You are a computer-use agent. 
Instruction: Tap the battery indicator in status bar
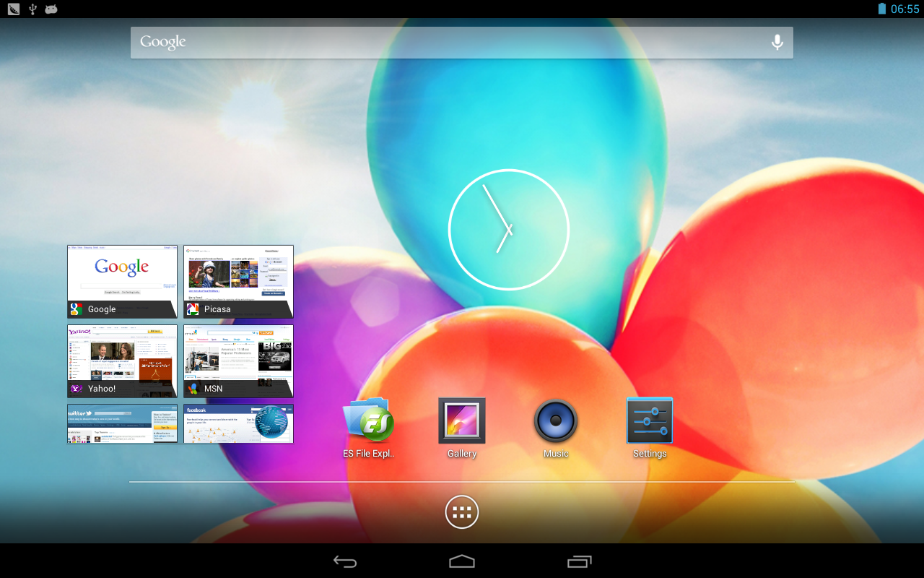coord(881,9)
